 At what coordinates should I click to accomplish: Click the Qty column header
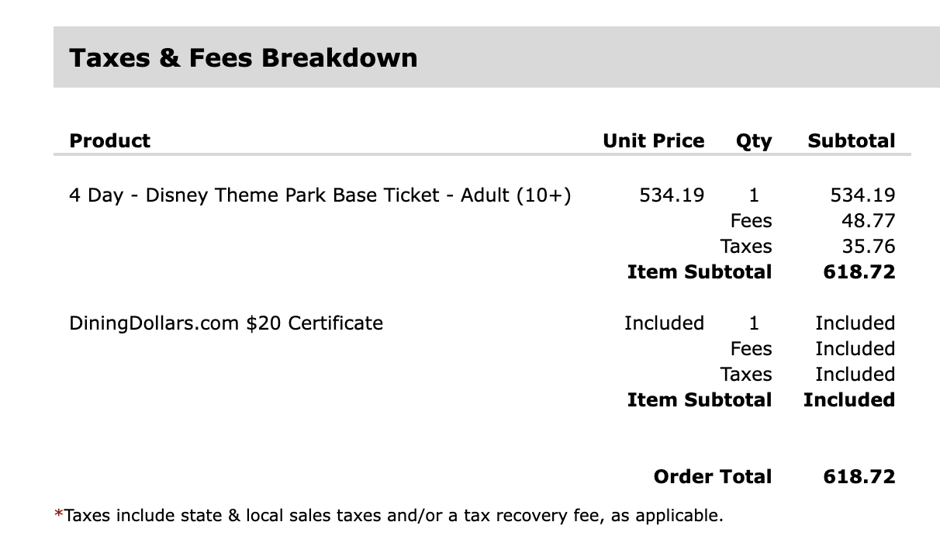[753, 140]
